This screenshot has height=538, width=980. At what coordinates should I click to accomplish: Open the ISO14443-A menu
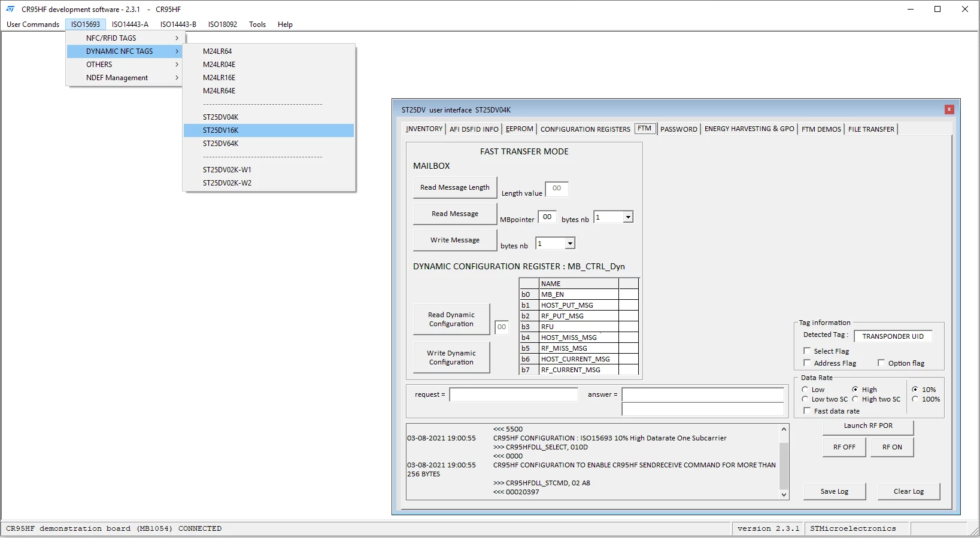[130, 25]
